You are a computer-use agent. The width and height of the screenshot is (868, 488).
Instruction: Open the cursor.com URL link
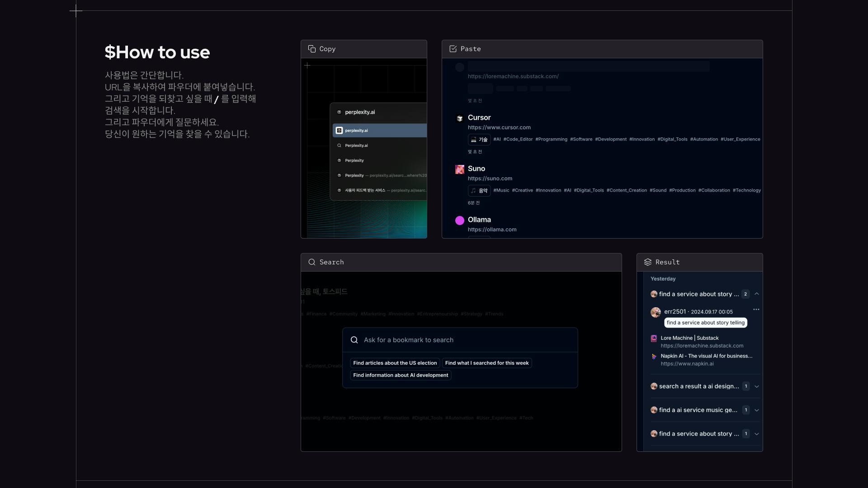point(499,127)
